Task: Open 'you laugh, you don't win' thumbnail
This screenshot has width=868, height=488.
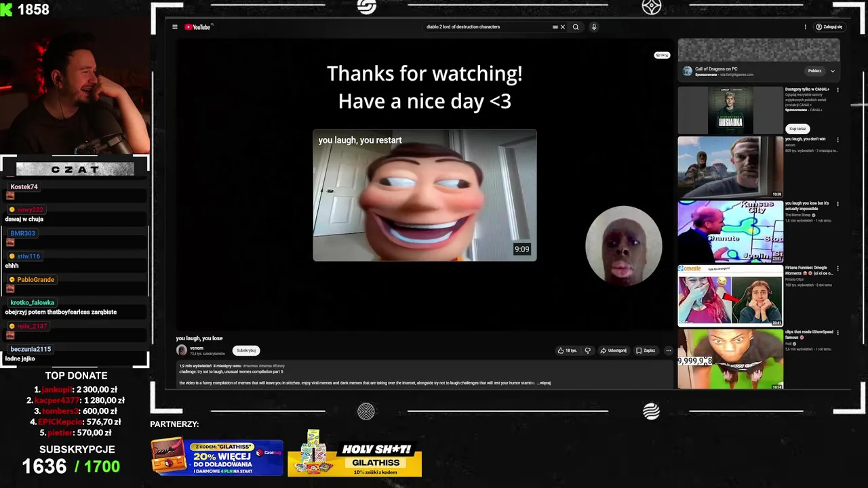Action: click(x=730, y=167)
